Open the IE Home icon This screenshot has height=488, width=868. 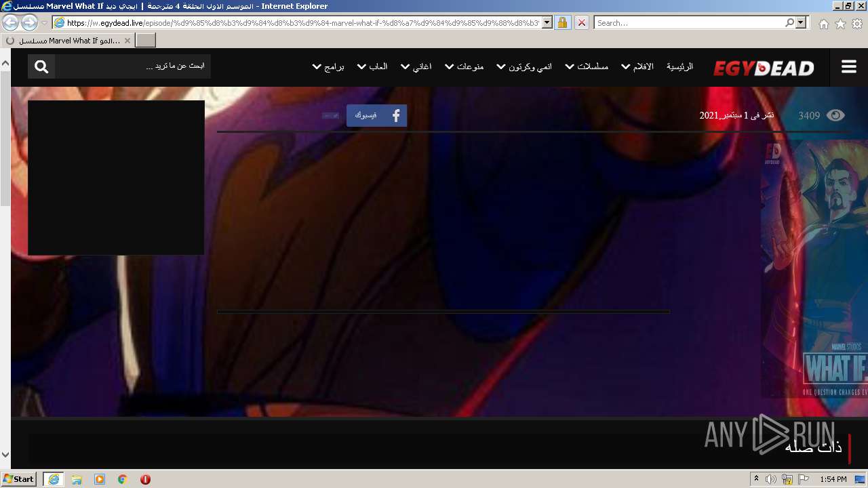[823, 24]
